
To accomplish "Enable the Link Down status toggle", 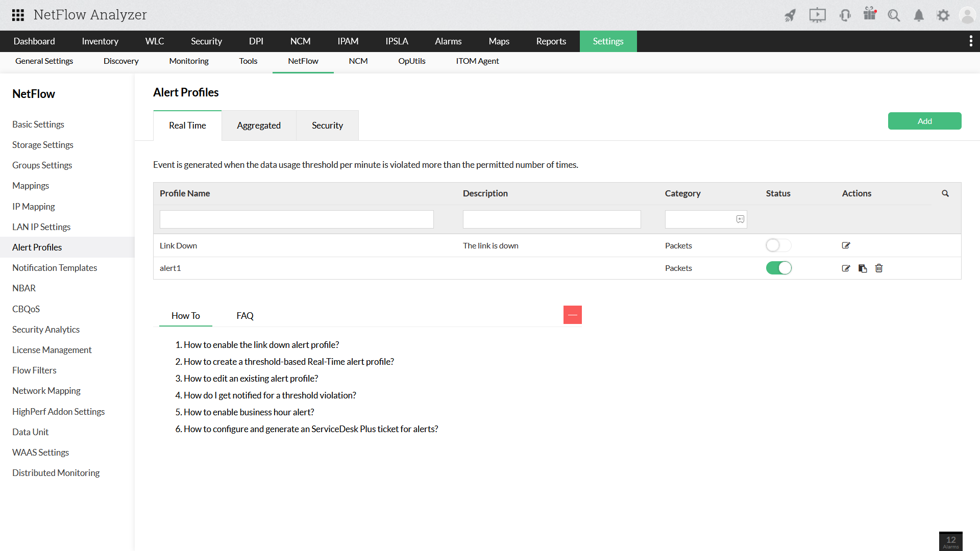I will [x=778, y=245].
